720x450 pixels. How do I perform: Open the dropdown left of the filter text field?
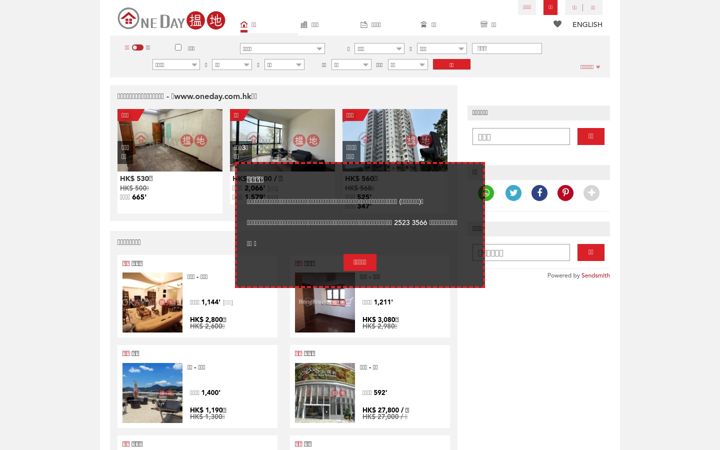click(x=442, y=49)
